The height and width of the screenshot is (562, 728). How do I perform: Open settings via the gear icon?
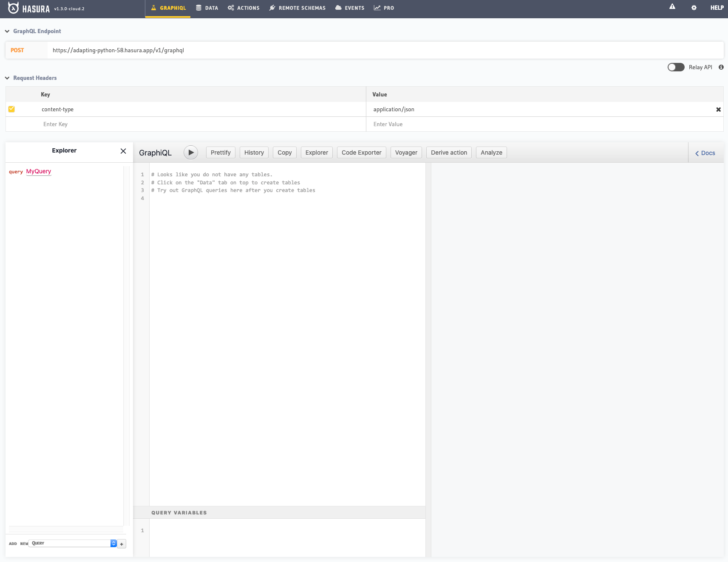click(694, 8)
